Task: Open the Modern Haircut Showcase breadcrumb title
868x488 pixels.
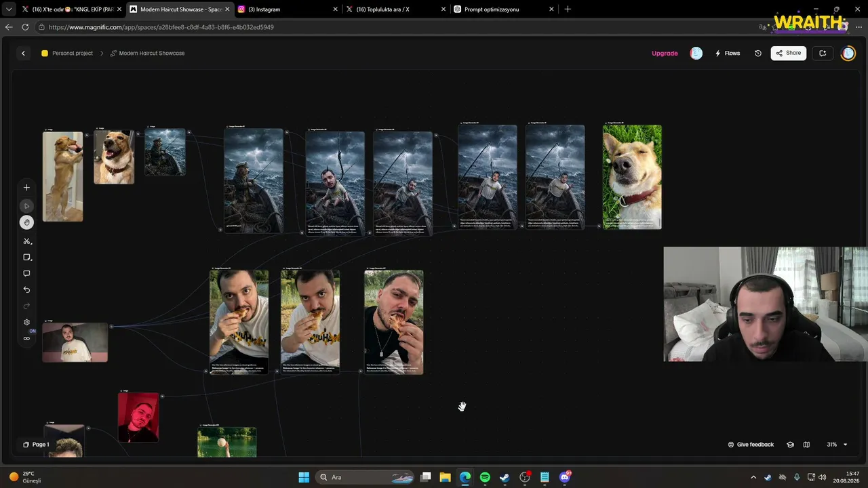Action: (x=147, y=53)
